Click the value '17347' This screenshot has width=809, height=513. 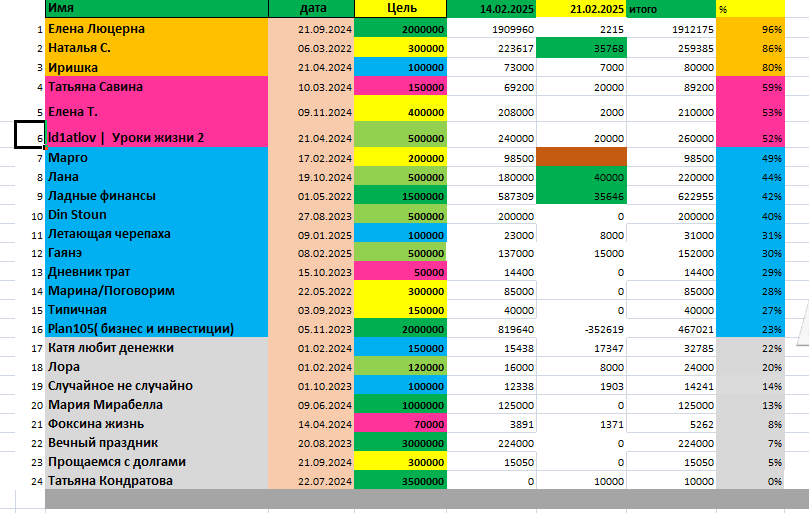(581, 348)
